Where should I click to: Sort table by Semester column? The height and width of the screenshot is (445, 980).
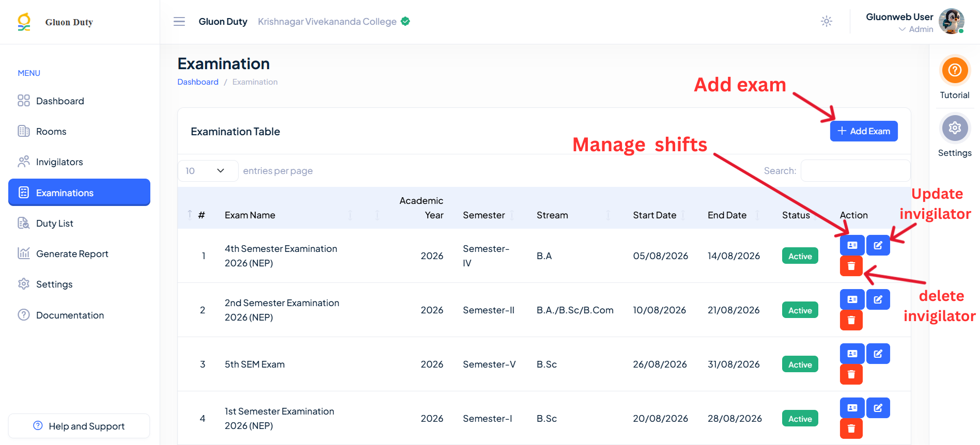tap(484, 215)
